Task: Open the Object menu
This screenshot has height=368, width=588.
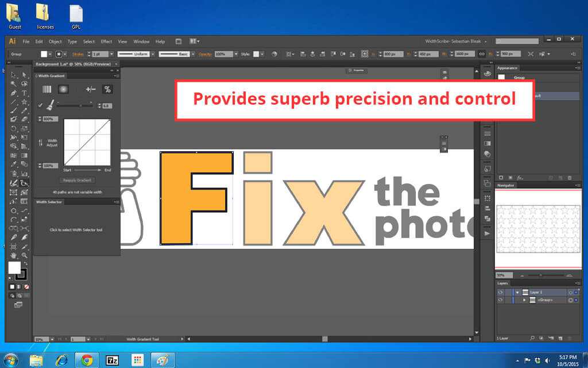Action: (55, 41)
